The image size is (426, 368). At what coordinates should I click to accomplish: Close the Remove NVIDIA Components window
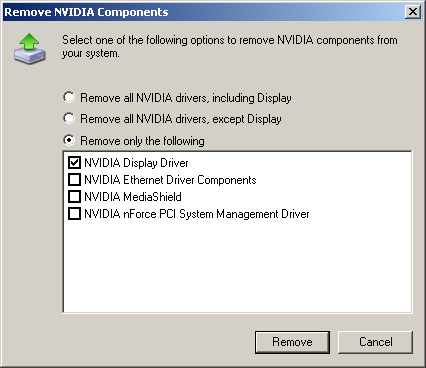click(413, 12)
